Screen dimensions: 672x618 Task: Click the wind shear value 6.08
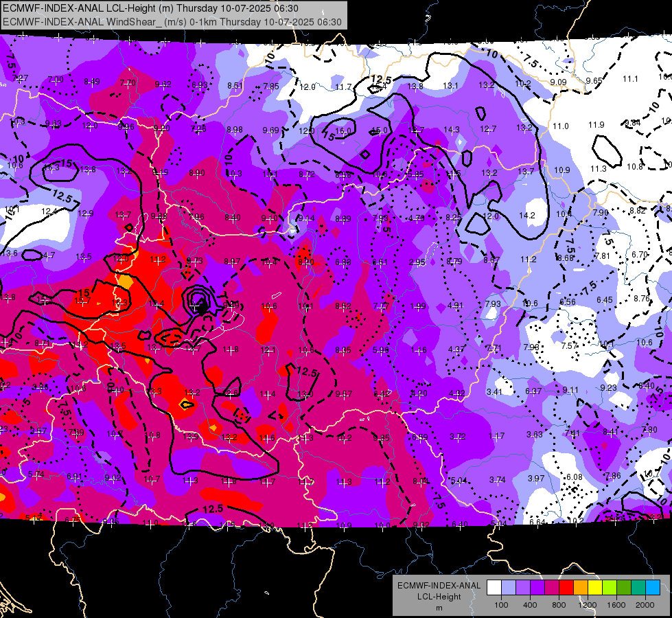(x=575, y=477)
